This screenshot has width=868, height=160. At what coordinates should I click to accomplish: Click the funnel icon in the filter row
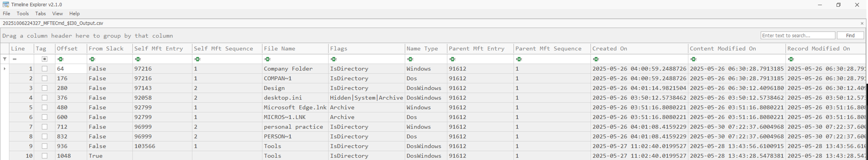[5, 59]
